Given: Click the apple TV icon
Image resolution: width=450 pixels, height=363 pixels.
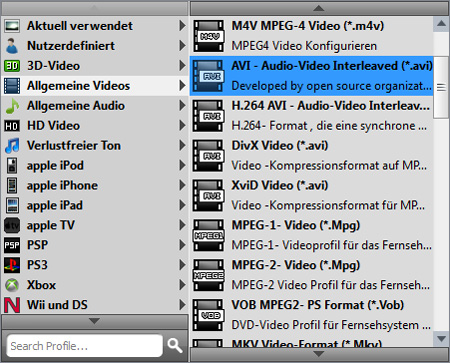Looking at the screenshot, I should pyautogui.click(x=12, y=226).
